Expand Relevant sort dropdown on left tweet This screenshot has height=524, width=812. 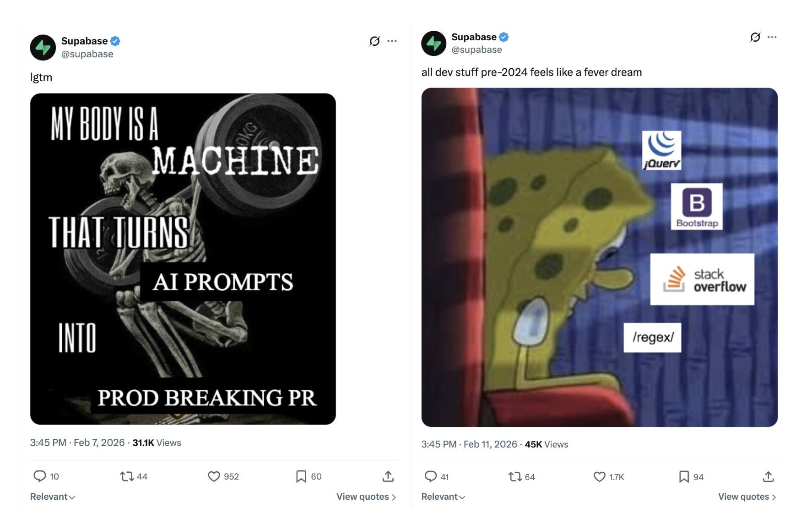coord(52,497)
